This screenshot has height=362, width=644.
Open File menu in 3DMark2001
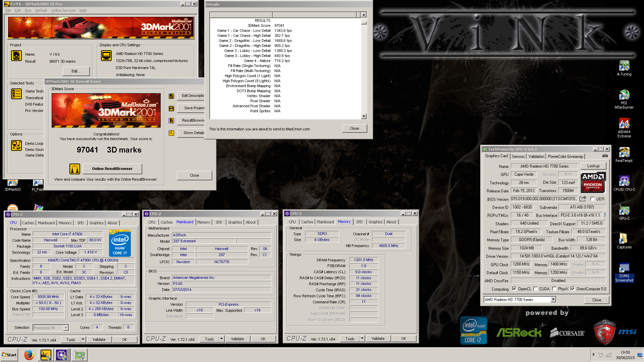click(x=8, y=10)
